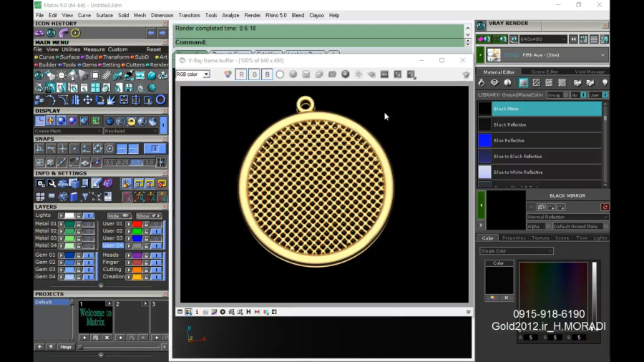Expand the Metal 02 layer arrow
The width and height of the screenshot is (644, 362).
pos(62,231)
